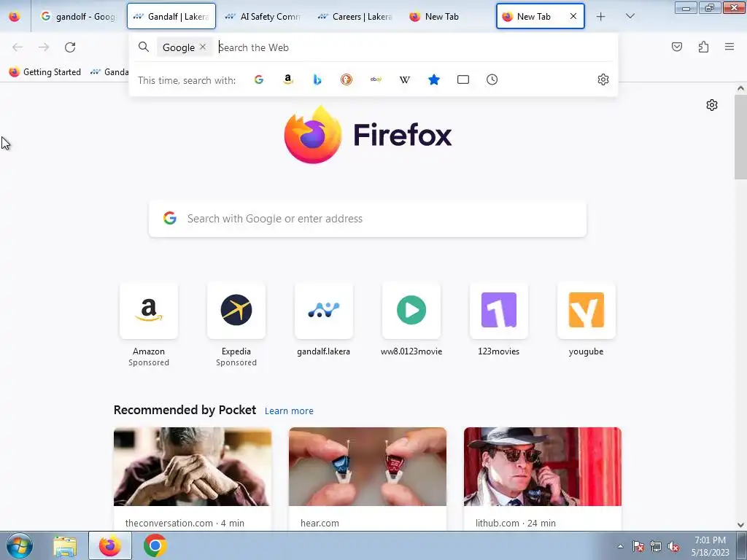Open the lithub.com Pocket story
Viewport: 747px width, 560px height.
pos(543,478)
